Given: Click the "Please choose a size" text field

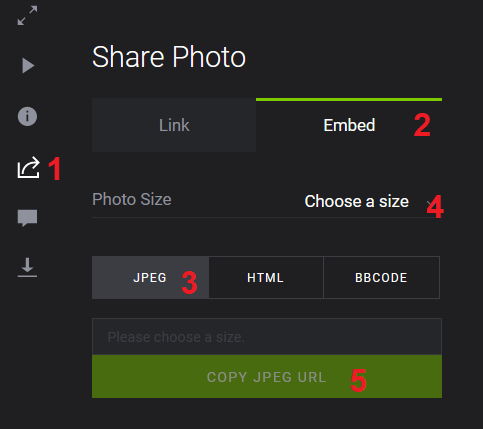Looking at the screenshot, I should click(x=267, y=337).
